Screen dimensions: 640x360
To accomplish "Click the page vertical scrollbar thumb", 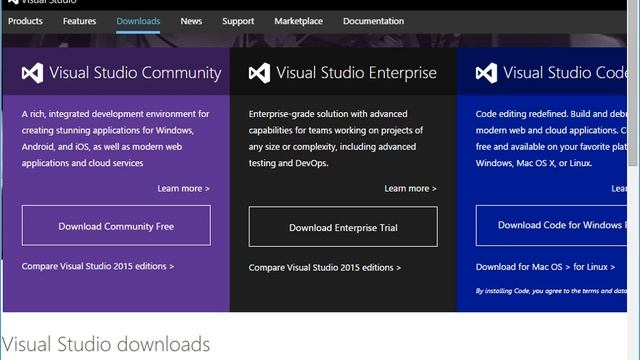I will pyautogui.click(x=633, y=84).
